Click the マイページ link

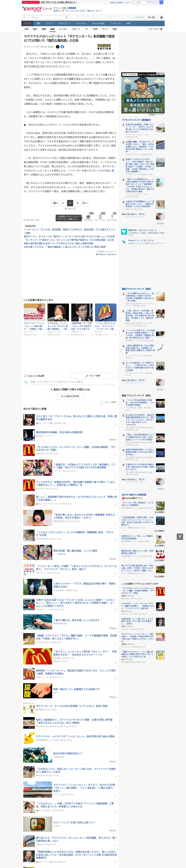139,17
